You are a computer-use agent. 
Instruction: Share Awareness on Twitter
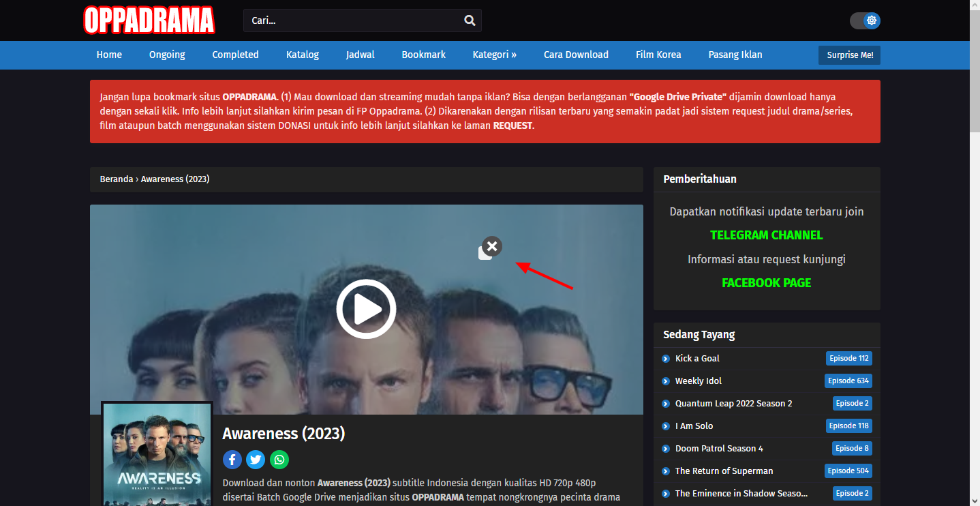point(256,460)
